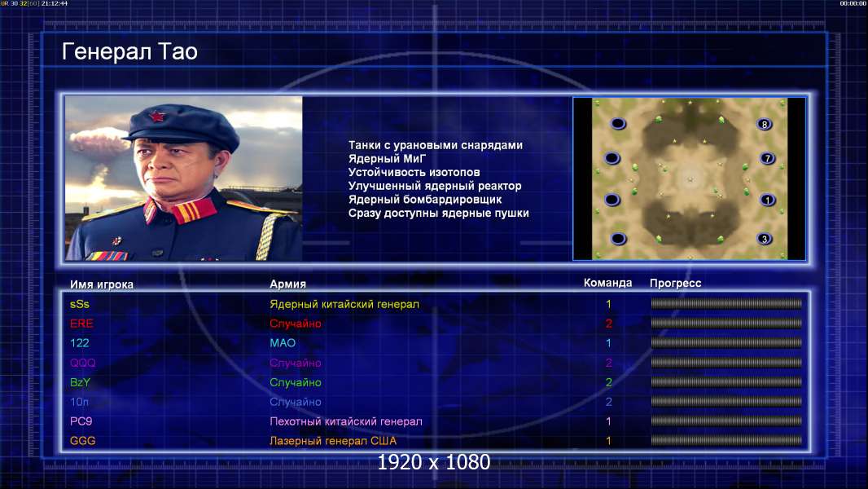
Task: Click the 'Армия' column header
Action: click(x=288, y=284)
